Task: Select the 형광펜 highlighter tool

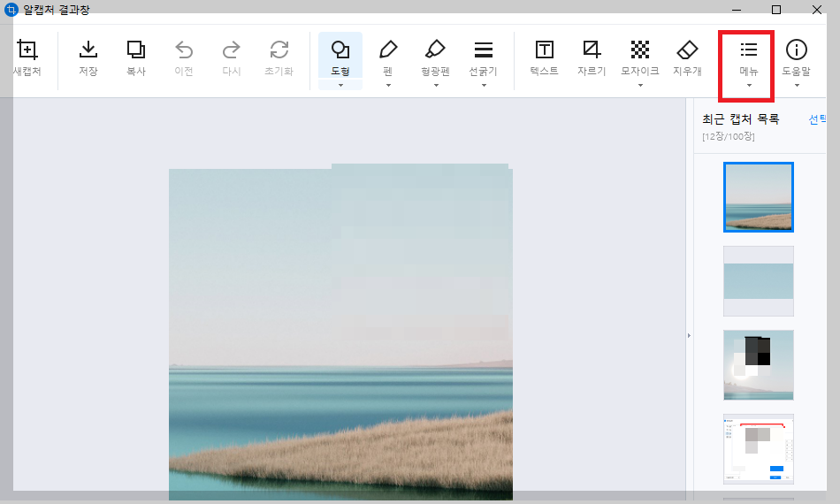Action: 436,57
